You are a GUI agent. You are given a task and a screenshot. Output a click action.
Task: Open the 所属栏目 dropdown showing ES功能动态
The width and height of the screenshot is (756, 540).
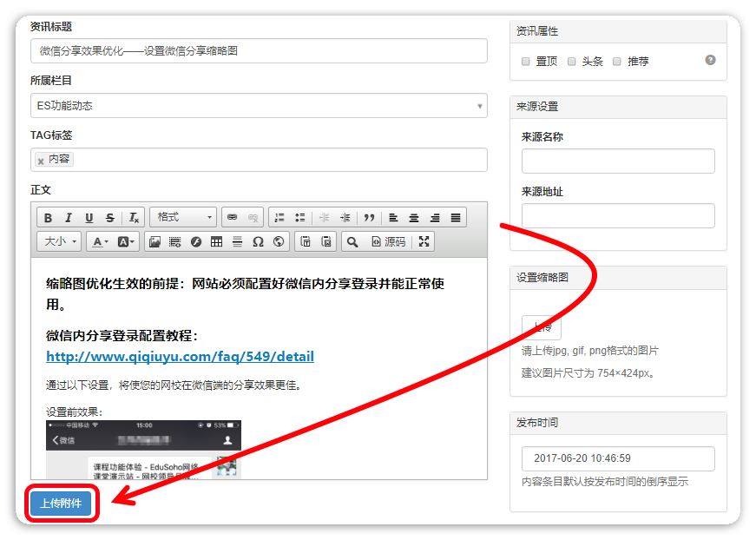tap(259, 106)
